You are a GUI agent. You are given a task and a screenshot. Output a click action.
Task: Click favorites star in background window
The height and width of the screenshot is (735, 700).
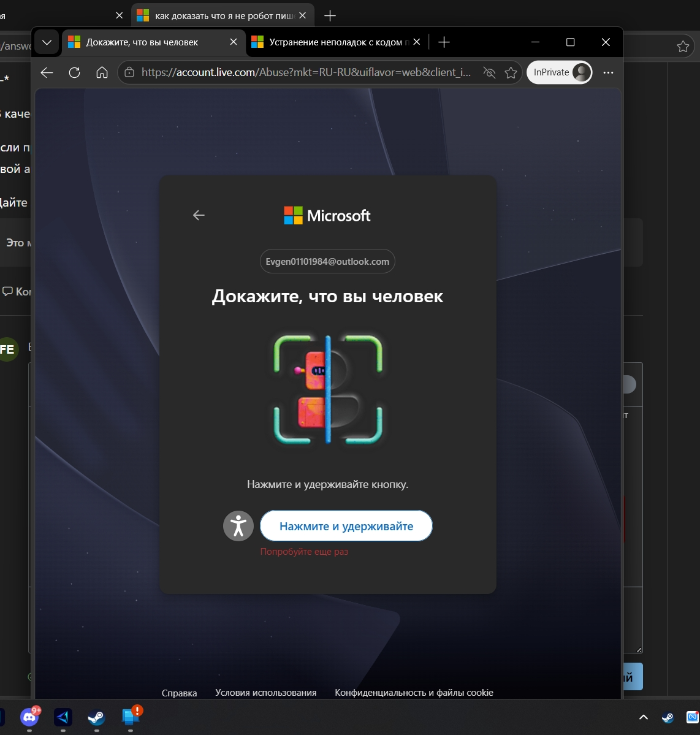pyautogui.click(x=683, y=46)
